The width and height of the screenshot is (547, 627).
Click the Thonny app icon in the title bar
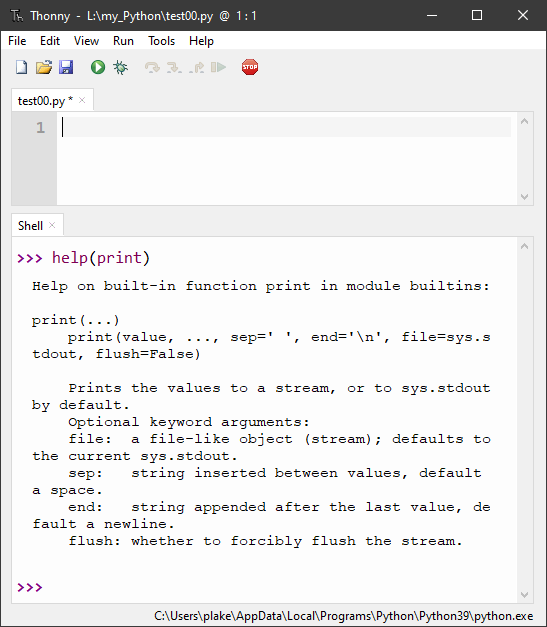16,16
